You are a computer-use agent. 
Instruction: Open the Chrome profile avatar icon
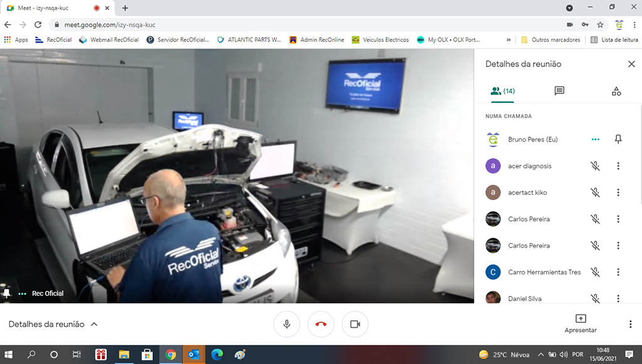pyautogui.click(x=619, y=24)
